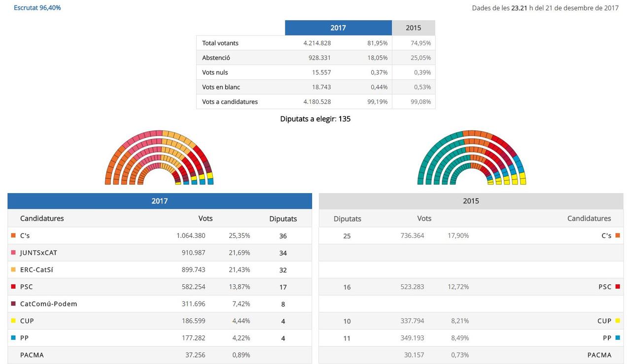This screenshot has width=631, height=364.
Task: Click the pink JUNTSxCAT color swatch
Action: coord(13,253)
